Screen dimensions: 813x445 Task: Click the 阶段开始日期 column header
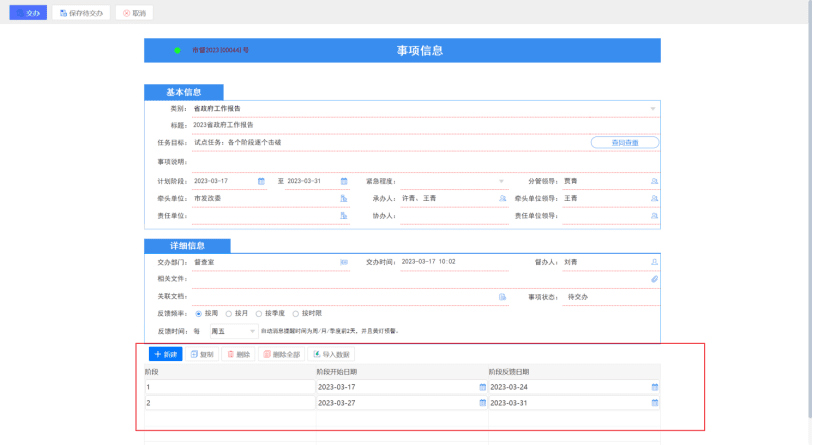click(337, 372)
